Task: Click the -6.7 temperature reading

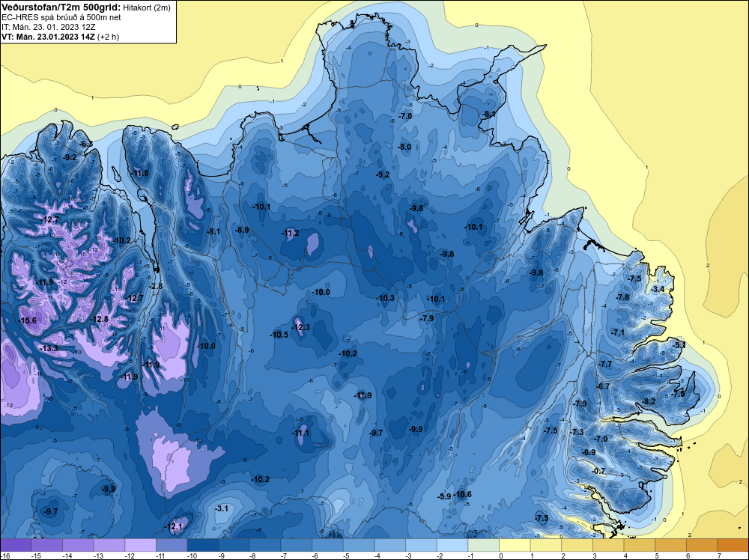Action: (x=604, y=386)
